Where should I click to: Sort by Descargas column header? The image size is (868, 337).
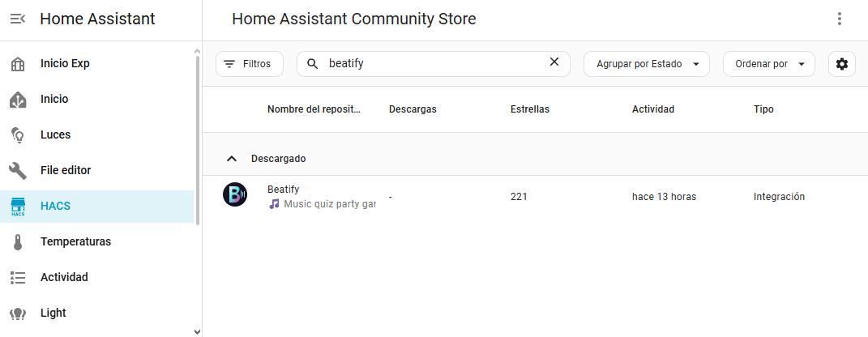pyautogui.click(x=413, y=109)
